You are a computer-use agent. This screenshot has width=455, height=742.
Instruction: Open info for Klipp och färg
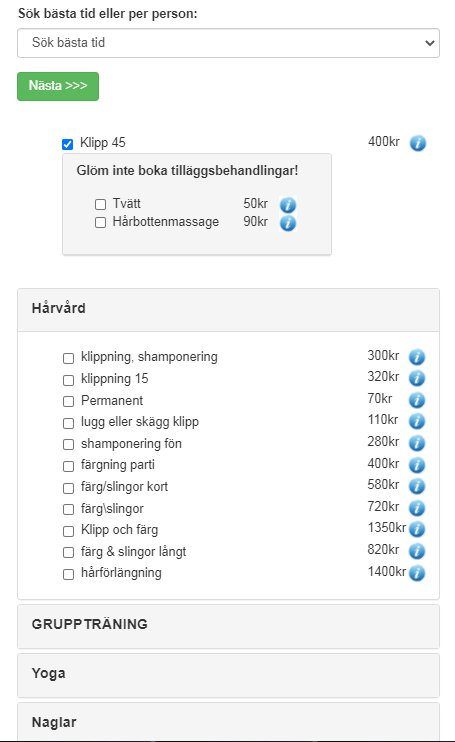coord(417,529)
